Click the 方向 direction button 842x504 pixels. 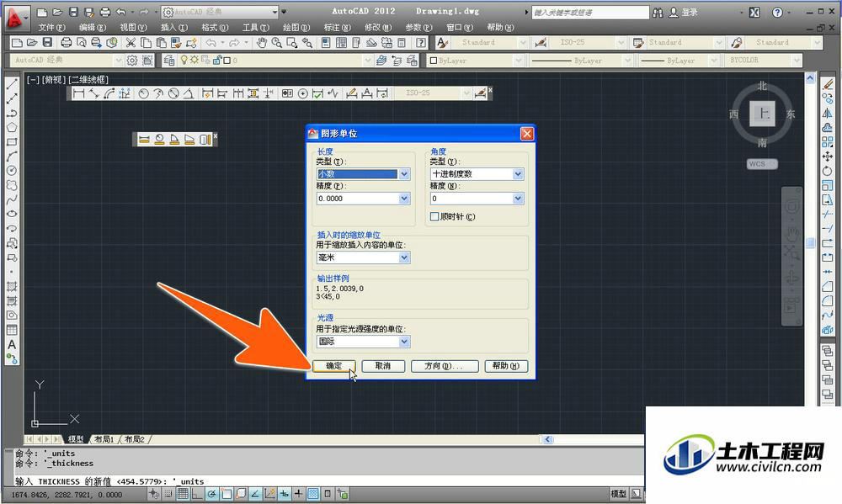444,366
